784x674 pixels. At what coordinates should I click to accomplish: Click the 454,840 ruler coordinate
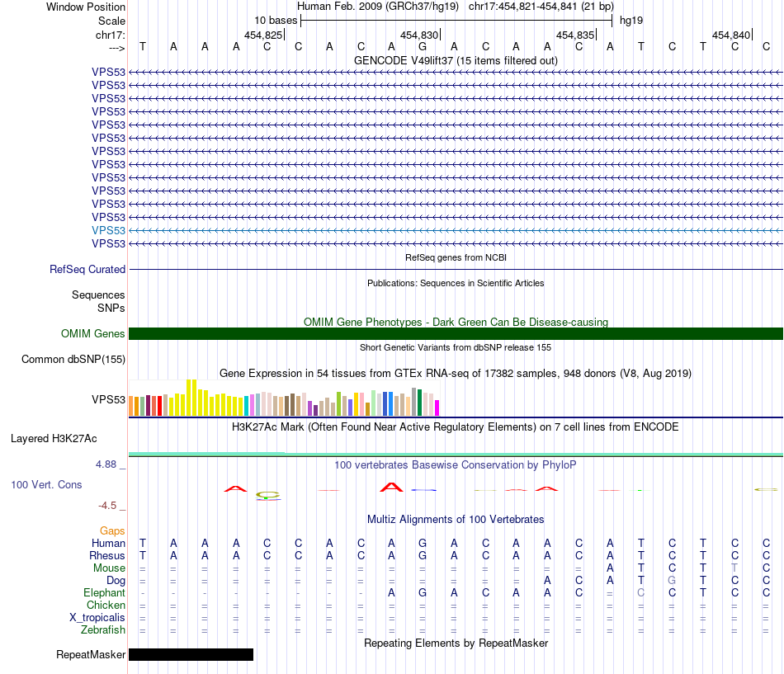[731, 35]
